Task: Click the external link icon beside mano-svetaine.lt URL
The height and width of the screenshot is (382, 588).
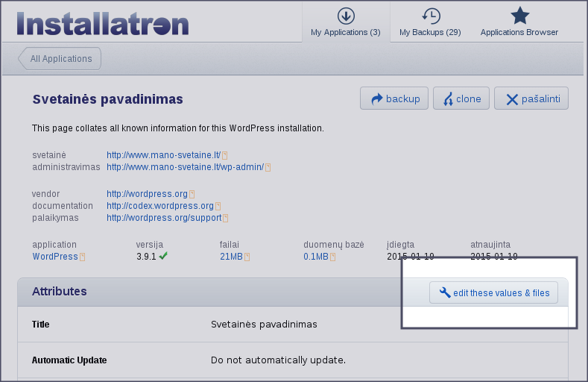Action: (224, 155)
